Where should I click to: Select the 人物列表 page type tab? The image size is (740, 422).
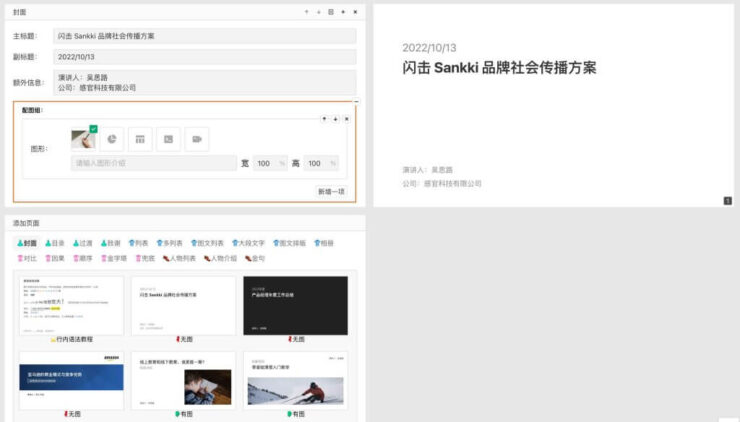point(179,258)
